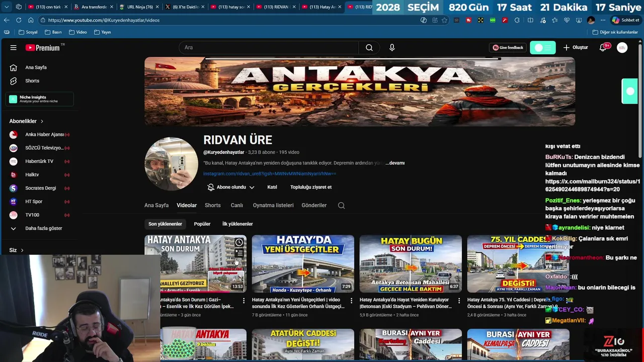Open Hatay'da Yeni Üstgeçitler thumbnail
Viewport: 644px width, 362px height.
click(303, 264)
